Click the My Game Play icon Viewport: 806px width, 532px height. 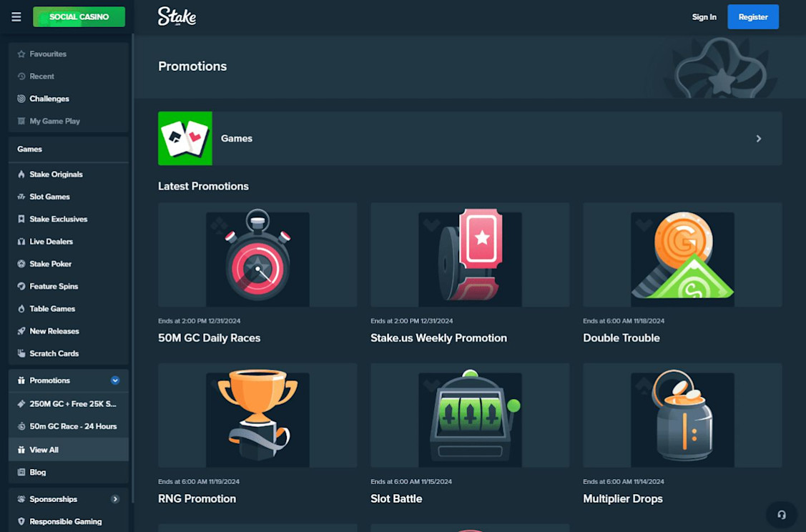(x=21, y=122)
